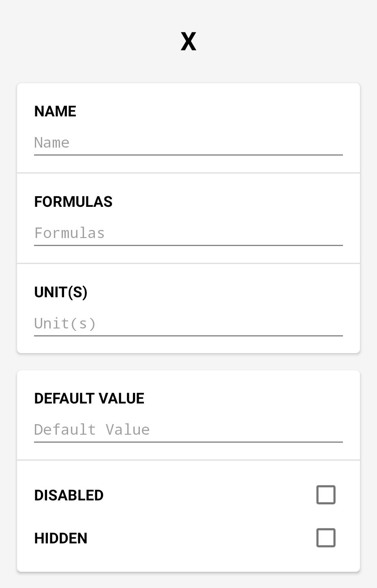The width and height of the screenshot is (377, 588).
Task: Click the X title at top
Action: 188,41
